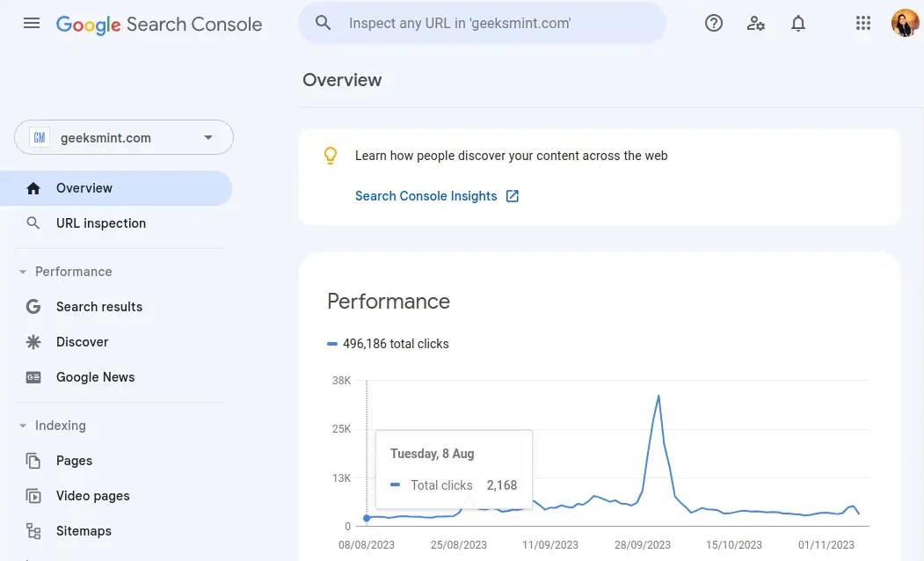This screenshot has height=561, width=924.
Task: Click the Discover asterisk icon
Action: pyautogui.click(x=33, y=342)
